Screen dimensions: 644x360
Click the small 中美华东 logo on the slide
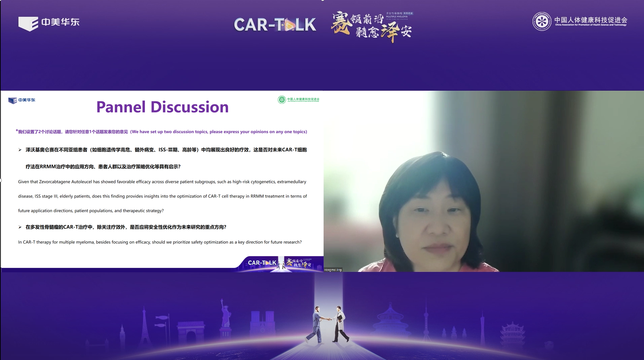(22, 100)
